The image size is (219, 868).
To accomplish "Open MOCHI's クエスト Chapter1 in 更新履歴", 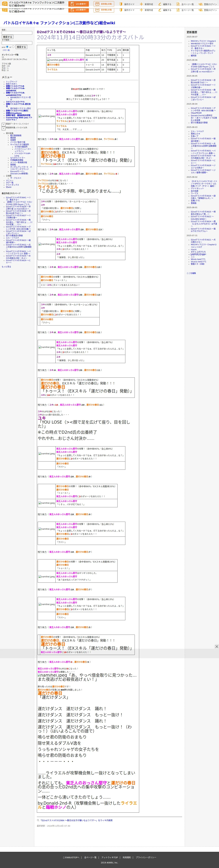I will (x=203, y=41).
